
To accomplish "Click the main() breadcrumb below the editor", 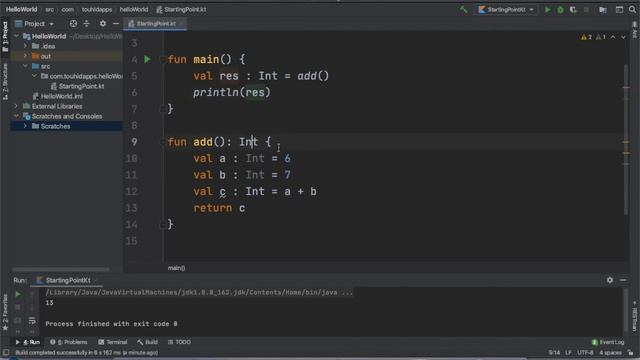I will 176,268.
